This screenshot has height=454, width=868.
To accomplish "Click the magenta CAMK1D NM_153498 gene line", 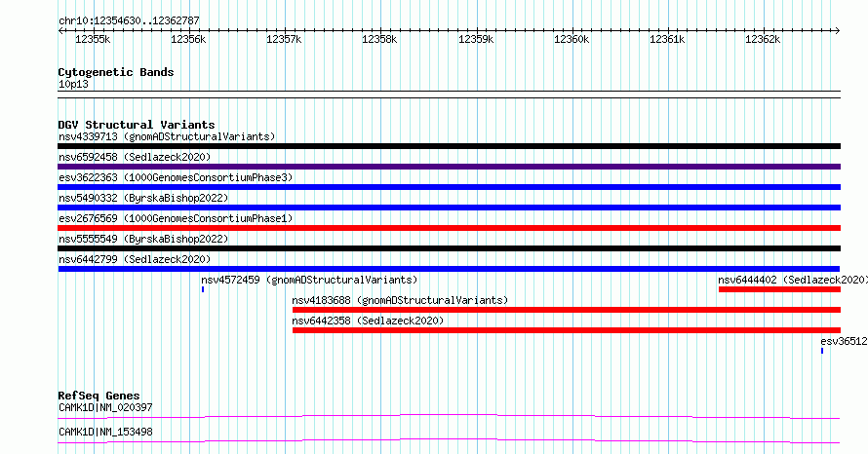I will pos(449,440).
